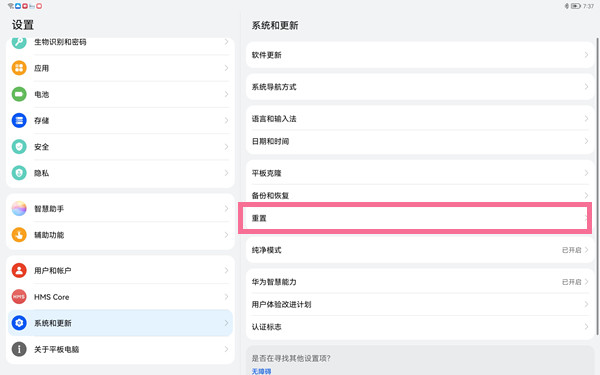Open 用户体验改进计划

coord(420,305)
